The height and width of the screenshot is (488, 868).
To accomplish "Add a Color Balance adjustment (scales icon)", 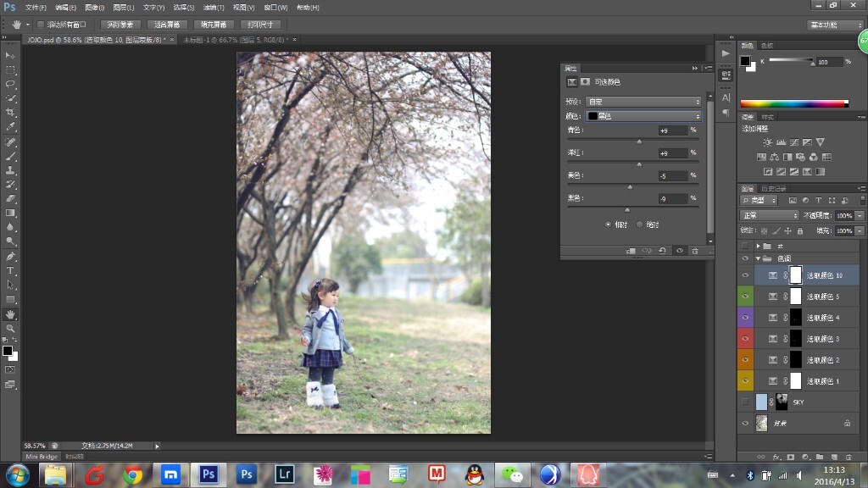I will tap(775, 157).
